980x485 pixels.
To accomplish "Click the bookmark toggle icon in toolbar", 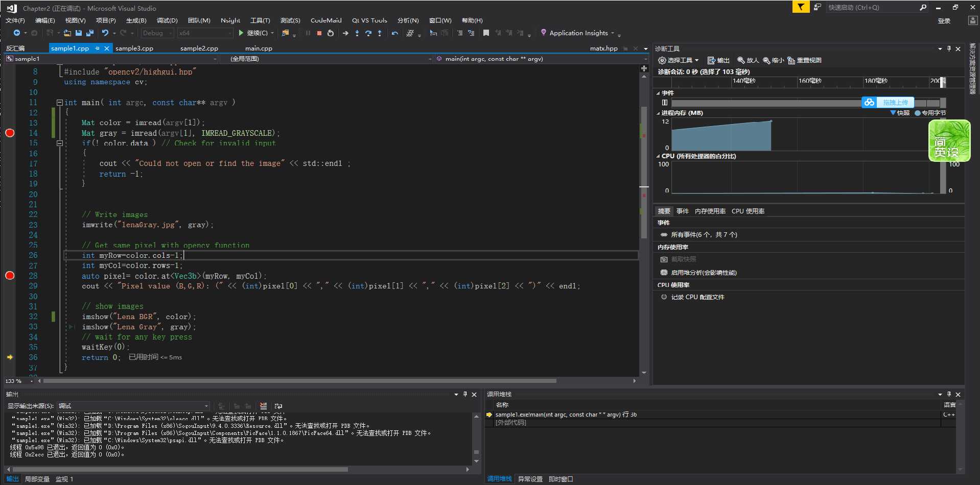I will point(486,33).
